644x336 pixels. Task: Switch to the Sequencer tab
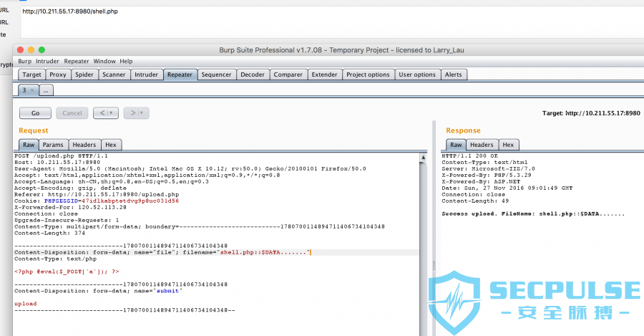click(216, 75)
